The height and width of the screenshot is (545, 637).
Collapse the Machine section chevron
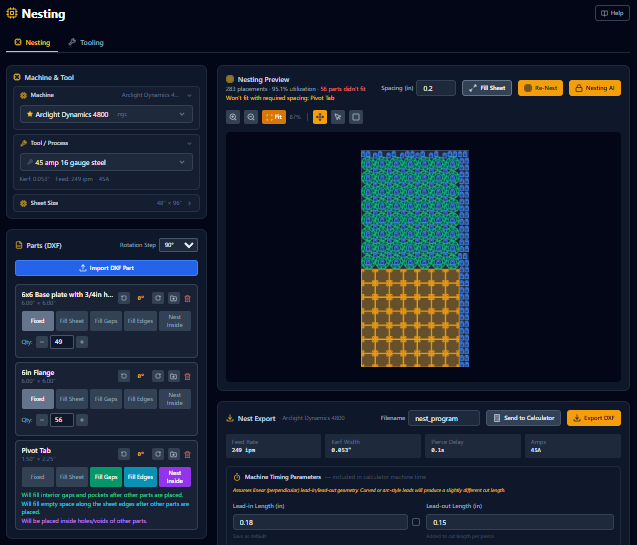pos(189,95)
